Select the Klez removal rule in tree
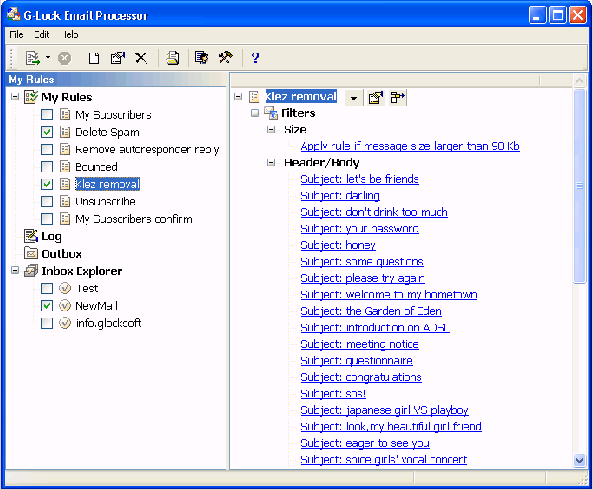Screen dimensions: 593x490 coord(107,184)
